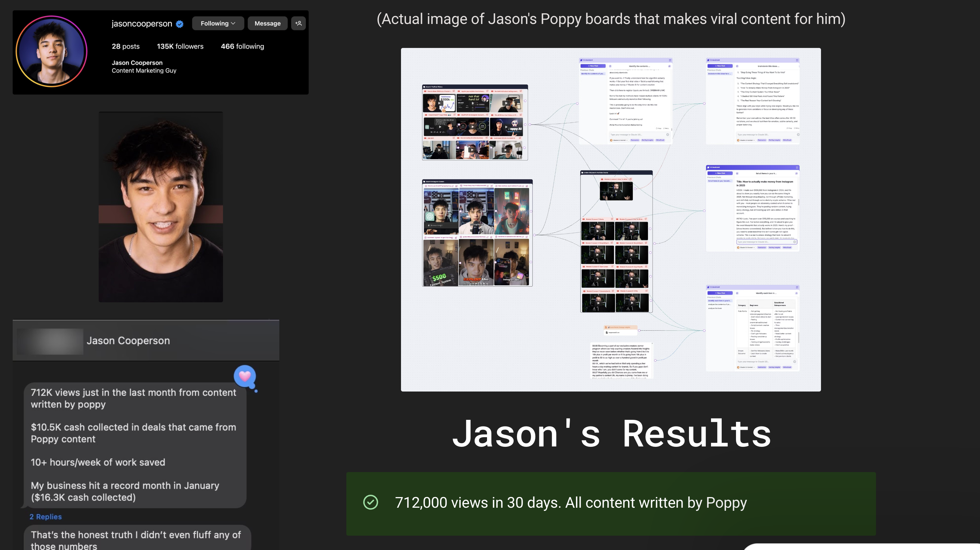
Task: Open the Claude 3.5 Sonnet dropdown in the top-left AI panel
Action: (619, 140)
